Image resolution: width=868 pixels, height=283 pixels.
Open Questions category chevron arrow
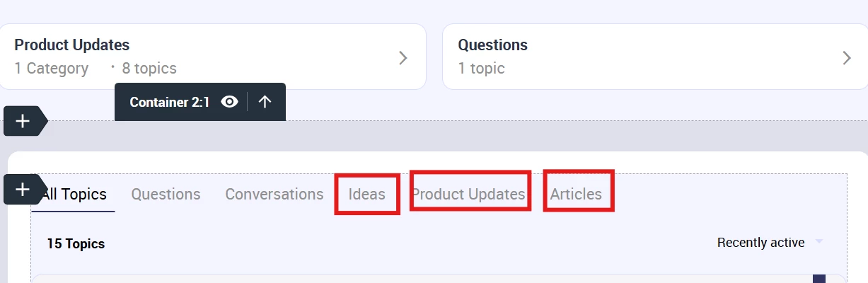click(x=847, y=58)
